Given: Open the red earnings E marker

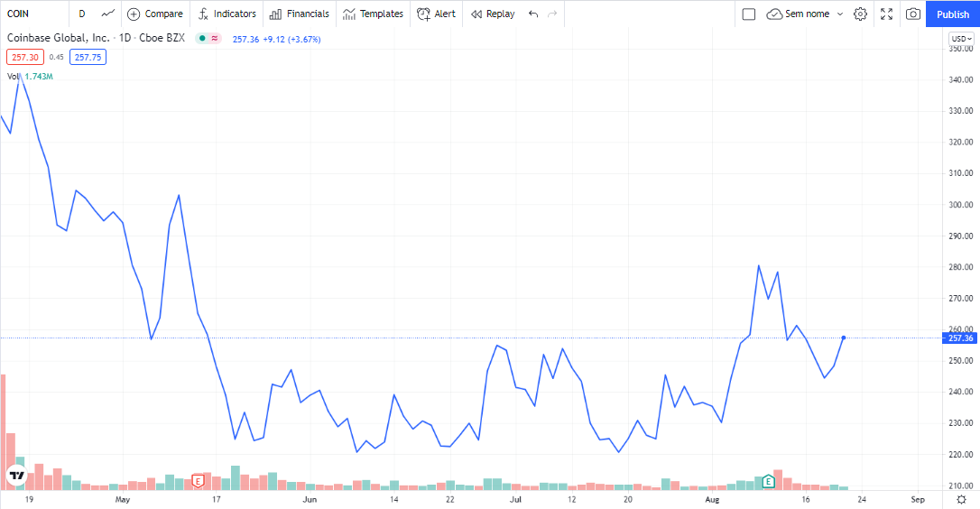Looking at the screenshot, I should pyautogui.click(x=198, y=481).
